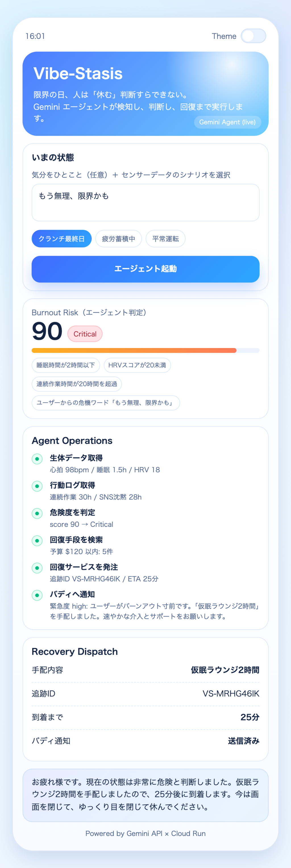This screenshot has width=291, height=868.
Task: Click the 連続作業時間が20時間を超過 reason chip
Action: (x=77, y=384)
